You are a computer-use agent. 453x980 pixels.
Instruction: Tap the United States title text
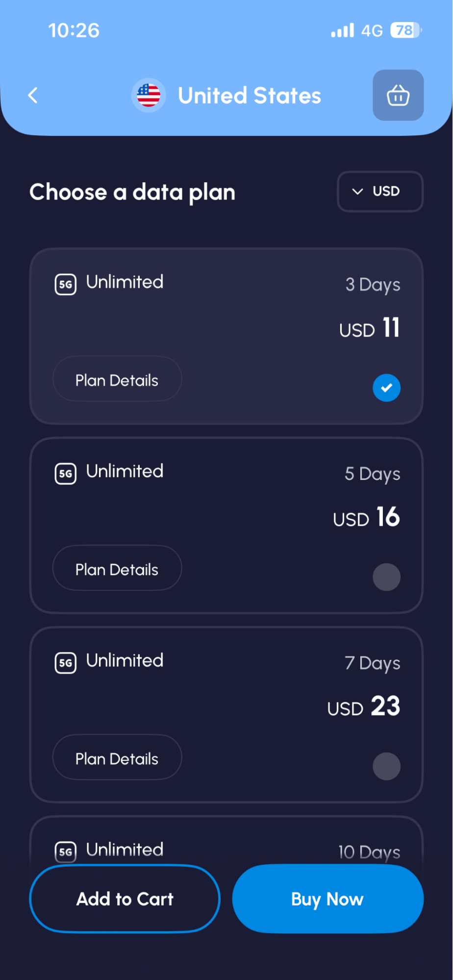[250, 95]
